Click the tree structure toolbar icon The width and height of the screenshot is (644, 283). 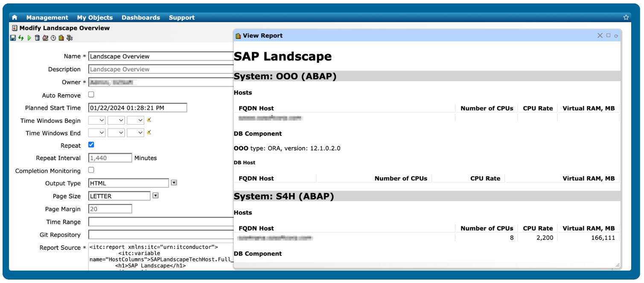click(x=70, y=38)
